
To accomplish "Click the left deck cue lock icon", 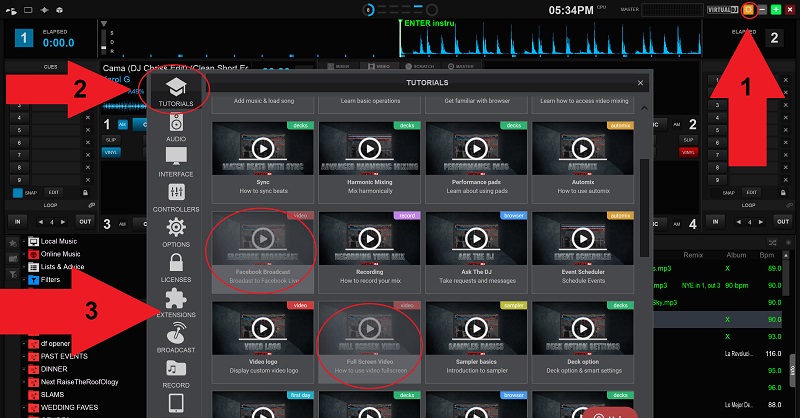I will [85, 192].
